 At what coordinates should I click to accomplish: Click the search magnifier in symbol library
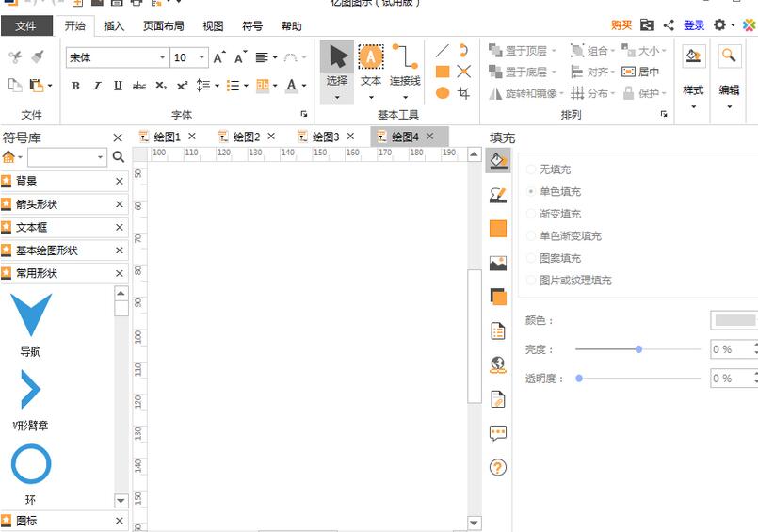click(119, 157)
